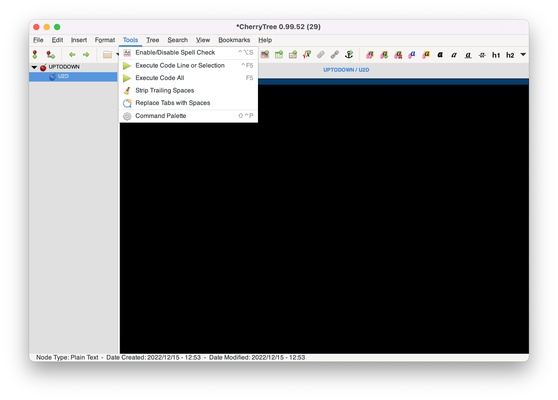Click the UPTODOWN / U2D node header

pyautogui.click(x=346, y=70)
